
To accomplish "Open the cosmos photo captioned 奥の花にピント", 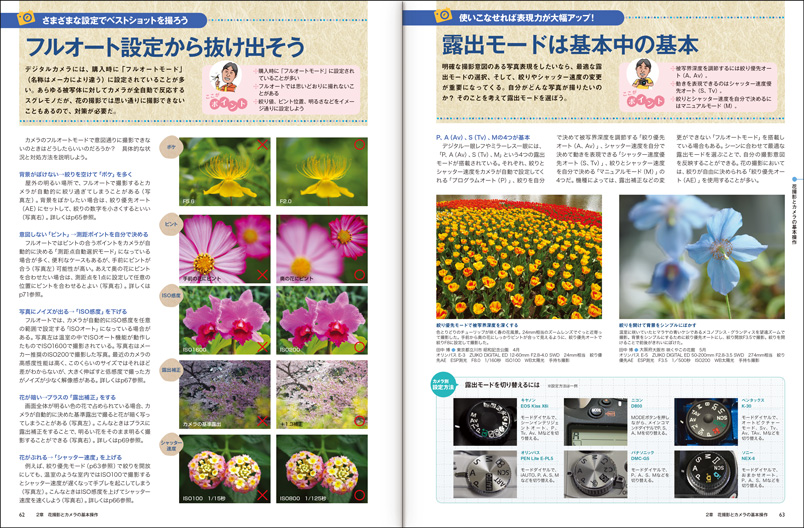I will (x=321, y=249).
